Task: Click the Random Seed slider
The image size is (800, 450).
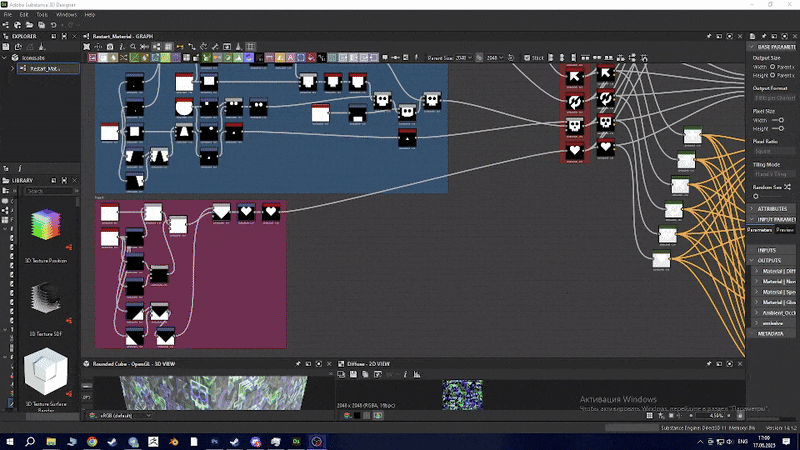Action: pyautogui.click(x=770, y=196)
